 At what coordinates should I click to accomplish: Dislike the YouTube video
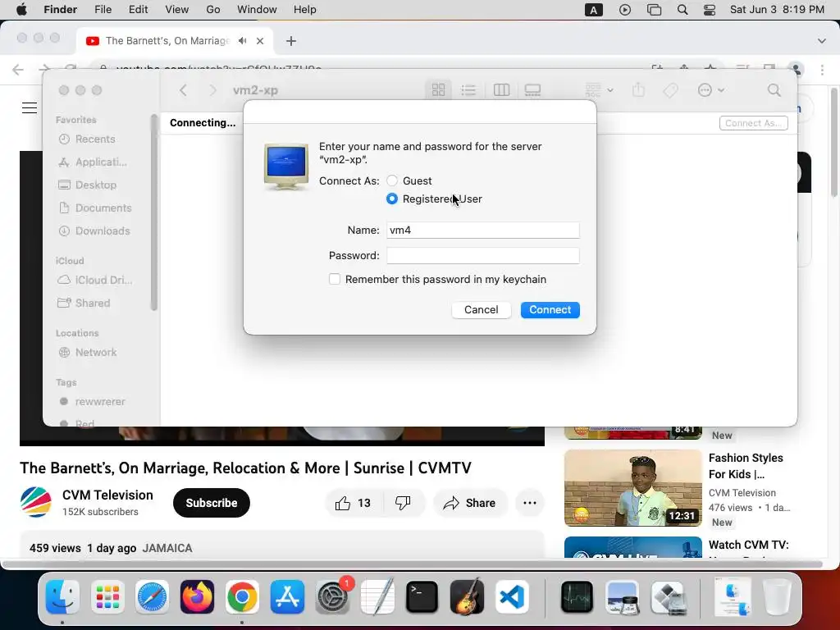403,503
